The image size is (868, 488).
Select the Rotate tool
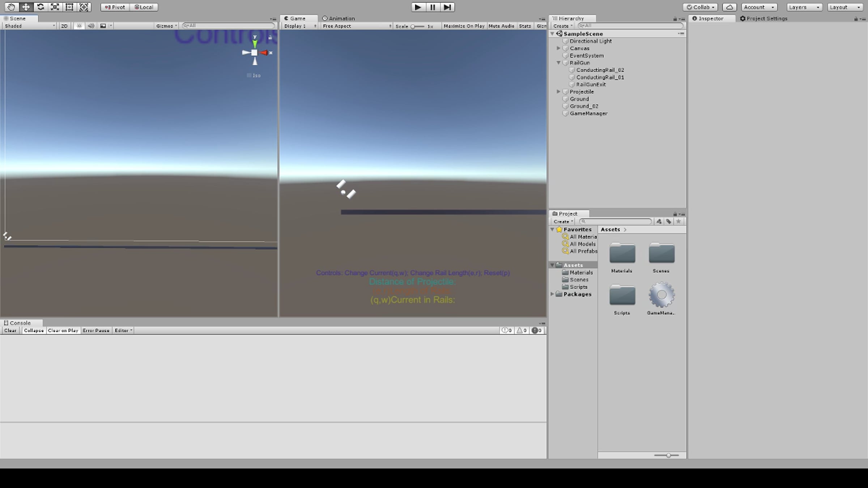40,7
